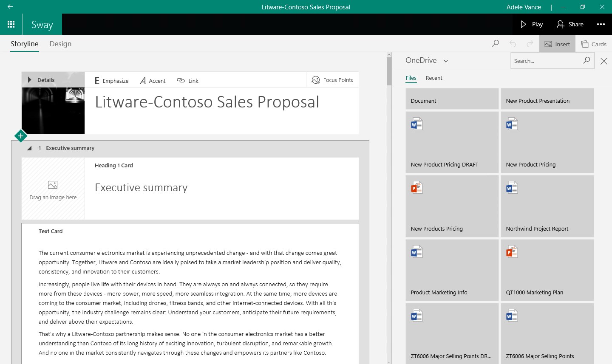Click the storyline vertical scrollbar thumb
This screenshot has width=612, height=364.
[x=389, y=71]
